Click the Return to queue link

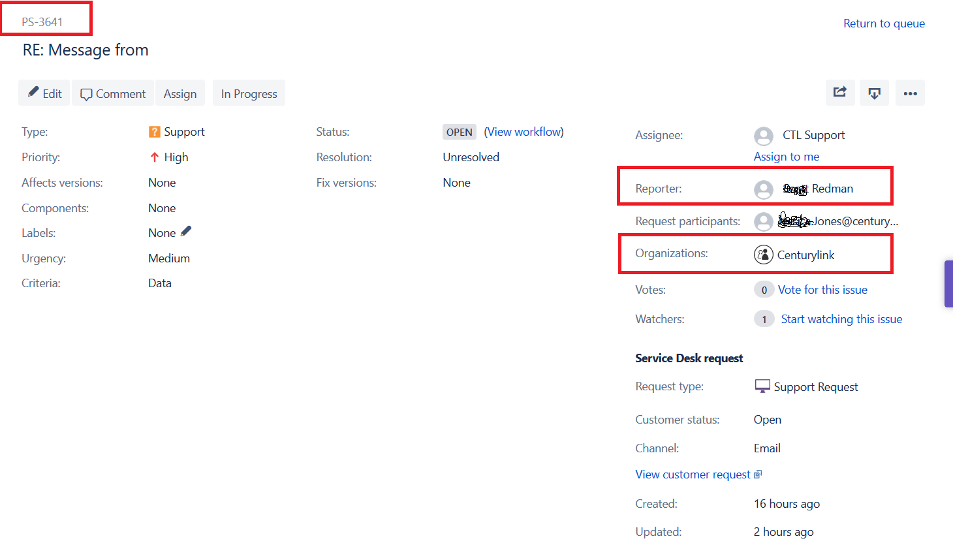click(884, 23)
